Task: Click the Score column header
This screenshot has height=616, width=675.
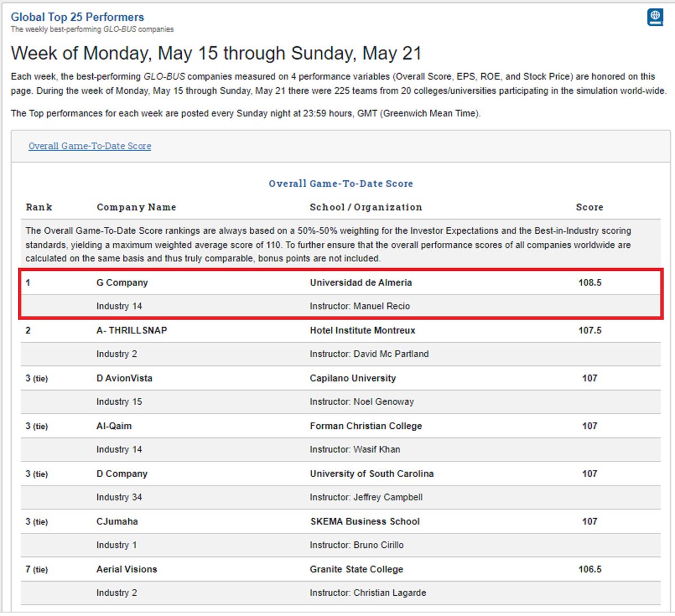Action: pyautogui.click(x=589, y=207)
